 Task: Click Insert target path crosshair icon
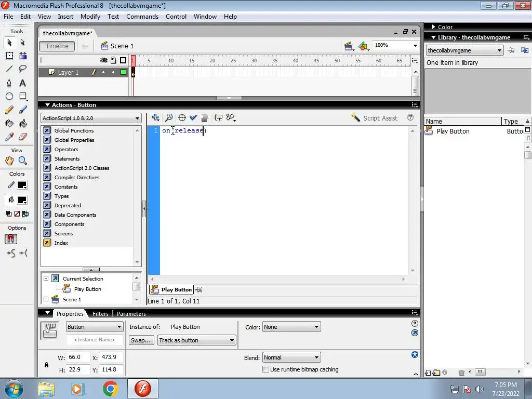coord(182,118)
